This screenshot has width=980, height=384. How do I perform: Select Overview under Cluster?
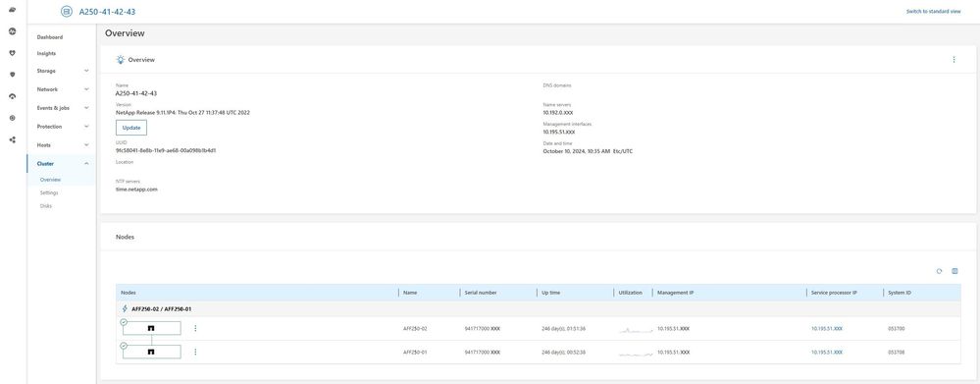(50, 180)
